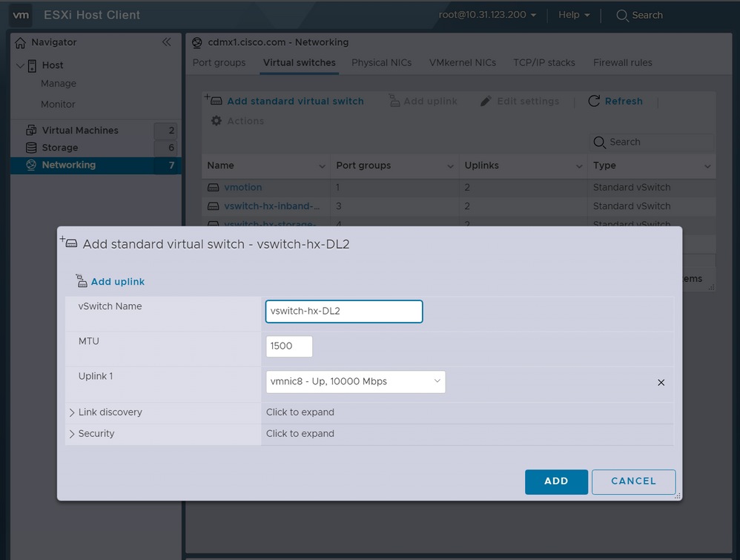Switch to the Port groups tab

(219, 62)
